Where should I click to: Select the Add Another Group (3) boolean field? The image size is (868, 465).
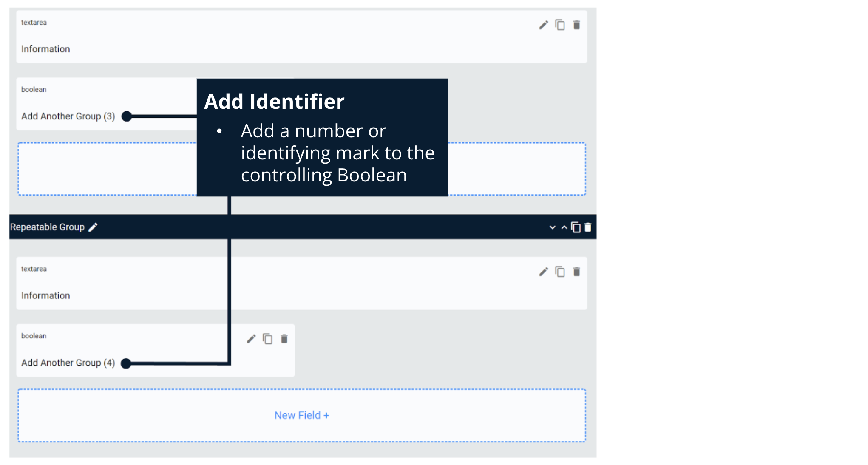[68, 116]
